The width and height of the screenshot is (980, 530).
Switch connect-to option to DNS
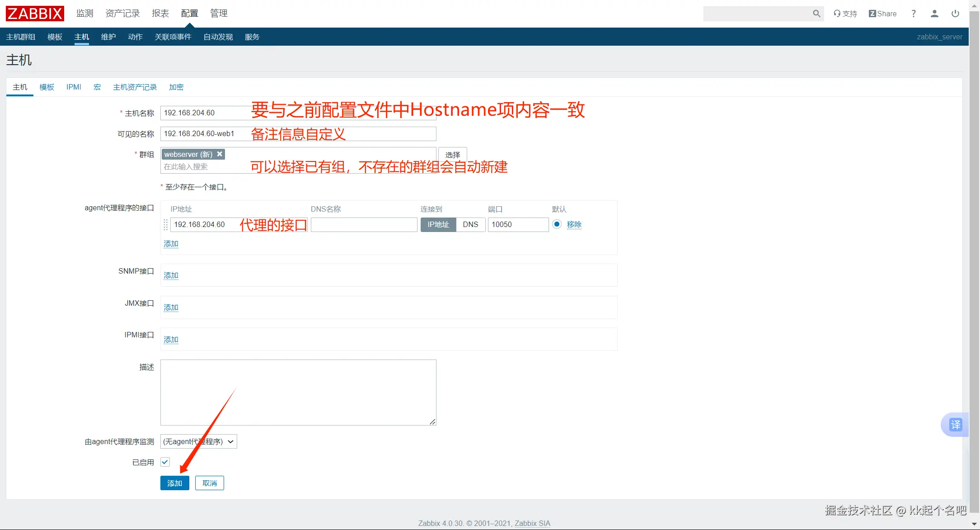coord(470,224)
